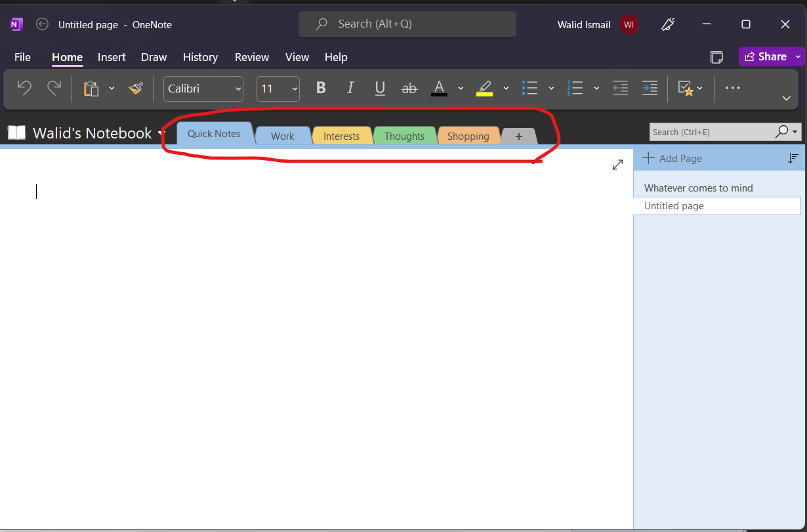Sort pages using the sort icon

tap(793, 158)
